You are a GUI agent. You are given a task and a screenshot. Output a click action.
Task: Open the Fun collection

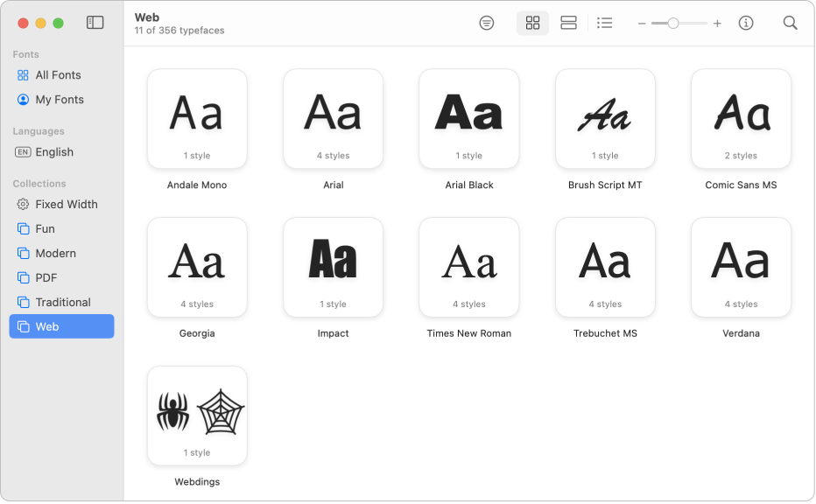coord(61,228)
